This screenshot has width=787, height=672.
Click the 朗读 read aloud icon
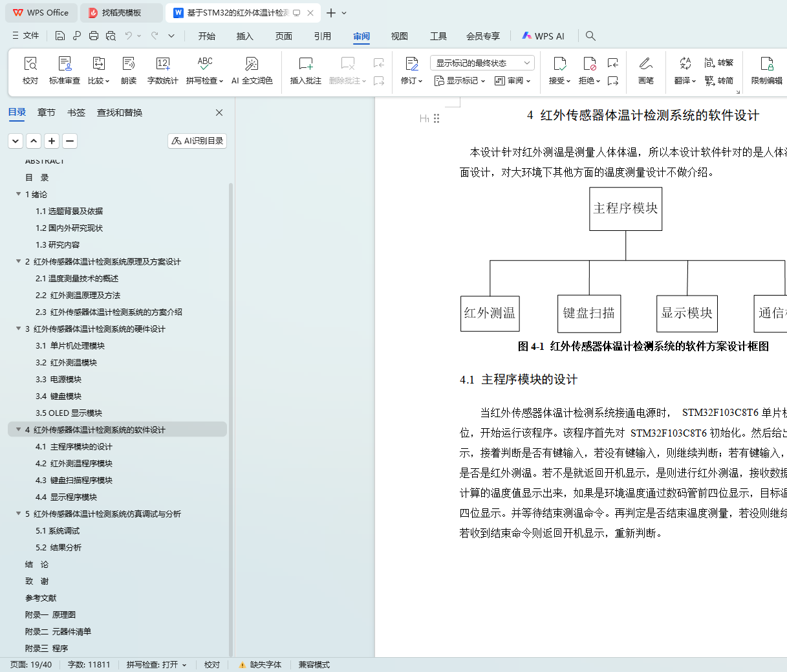point(129,70)
